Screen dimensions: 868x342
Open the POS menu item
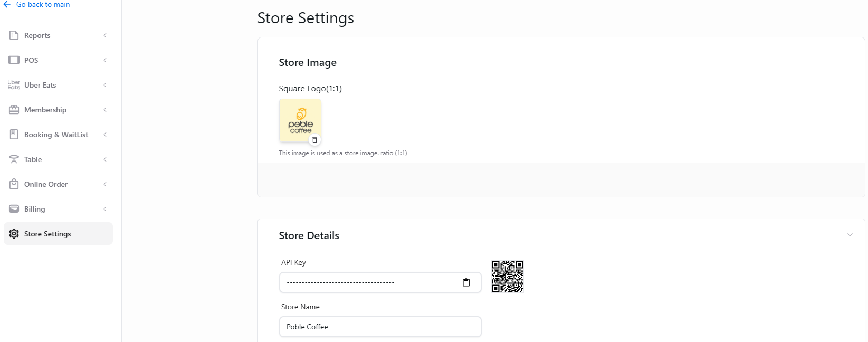pos(58,60)
